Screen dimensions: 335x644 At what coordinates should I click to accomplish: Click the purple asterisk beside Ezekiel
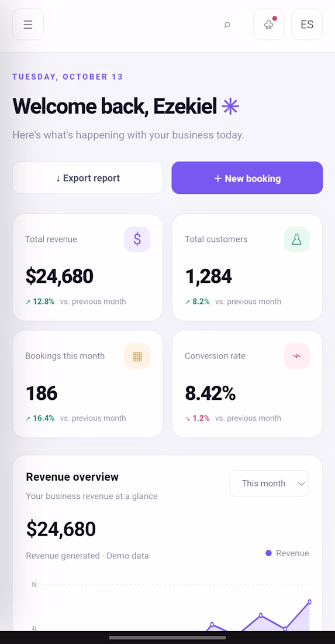pyautogui.click(x=230, y=107)
